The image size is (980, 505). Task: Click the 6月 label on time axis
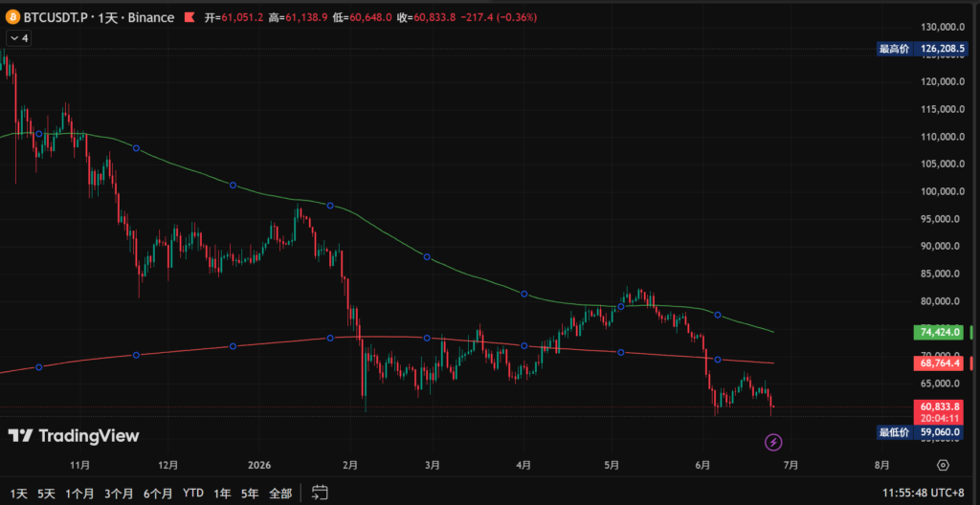coord(703,465)
